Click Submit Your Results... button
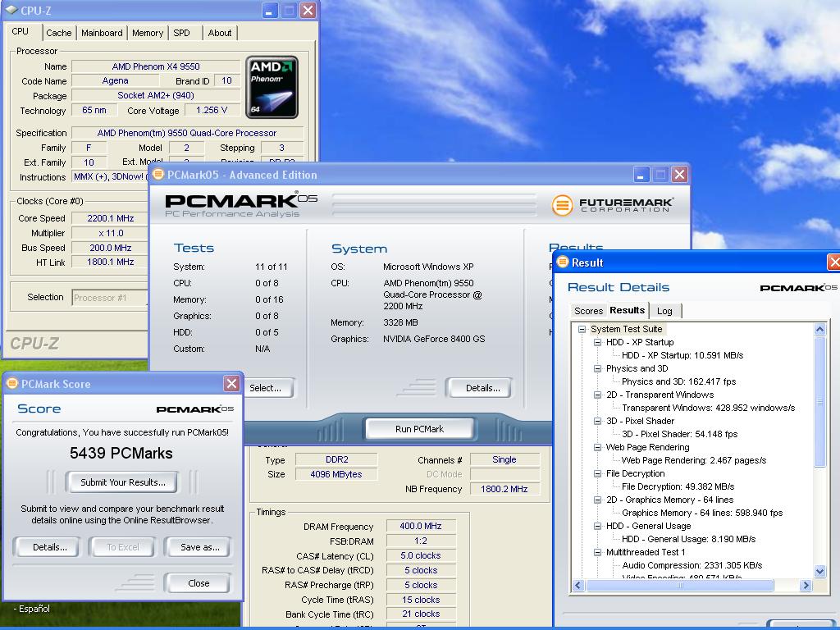 click(x=123, y=482)
